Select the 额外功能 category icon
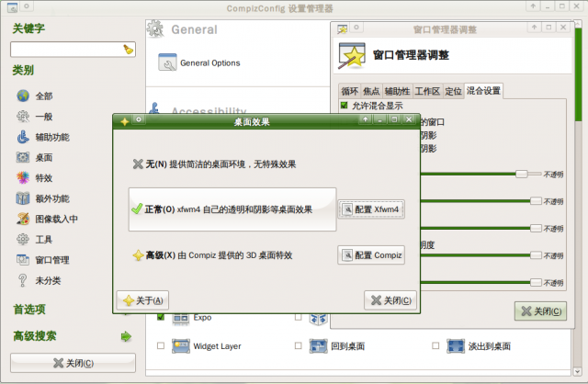Image resolution: width=588 pixels, height=384 pixels. [x=23, y=198]
